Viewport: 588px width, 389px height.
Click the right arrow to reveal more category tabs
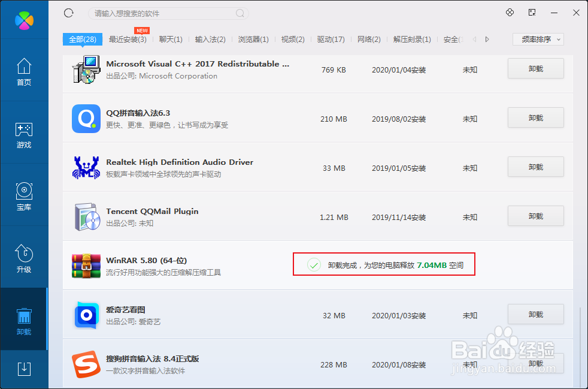coord(486,39)
